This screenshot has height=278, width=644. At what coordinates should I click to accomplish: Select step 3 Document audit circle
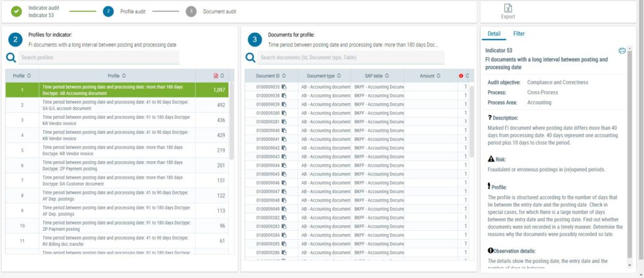click(191, 11)
